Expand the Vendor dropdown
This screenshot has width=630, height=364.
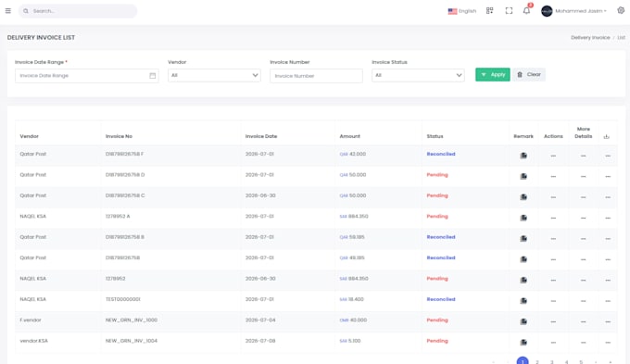click(214, 75)
